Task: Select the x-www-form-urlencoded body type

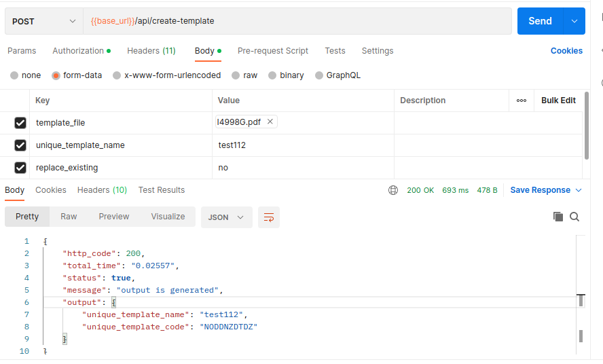Action: (x=167, y=75)
